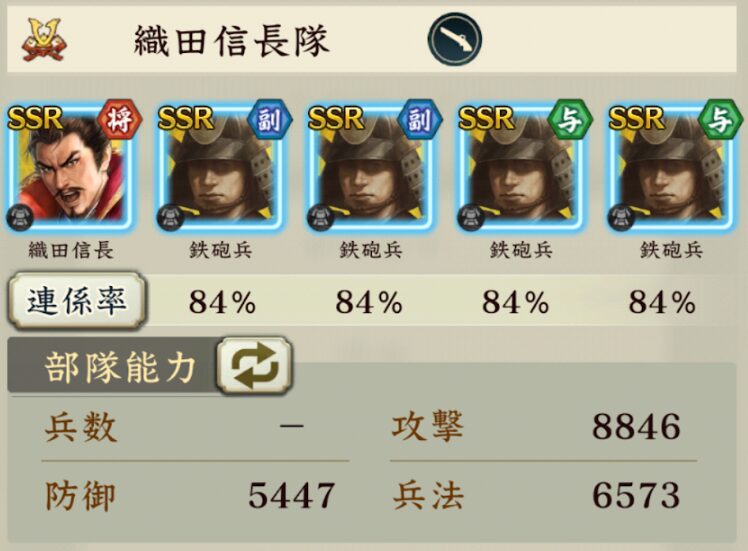Screen dimensions: 748x551
Task: Pick the first 与 鉄砲兵 card
Action: click(521, 167)
